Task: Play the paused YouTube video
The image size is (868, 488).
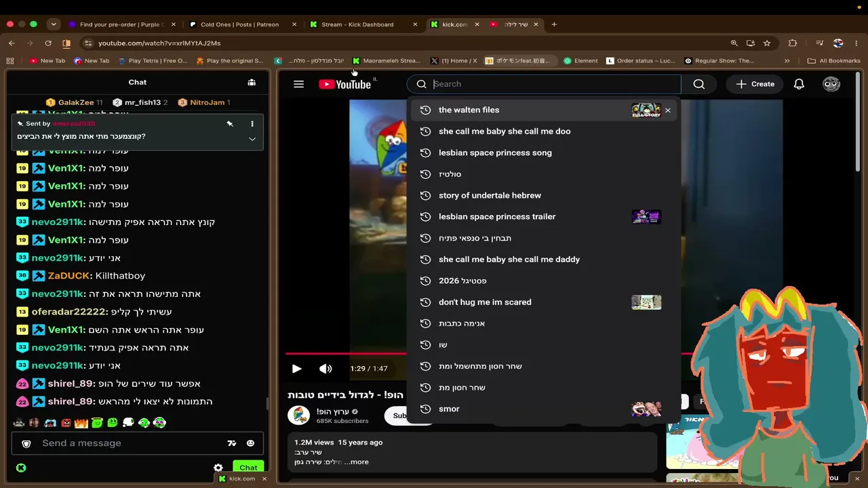Action: pyautogui.click(x=296, y=369)
